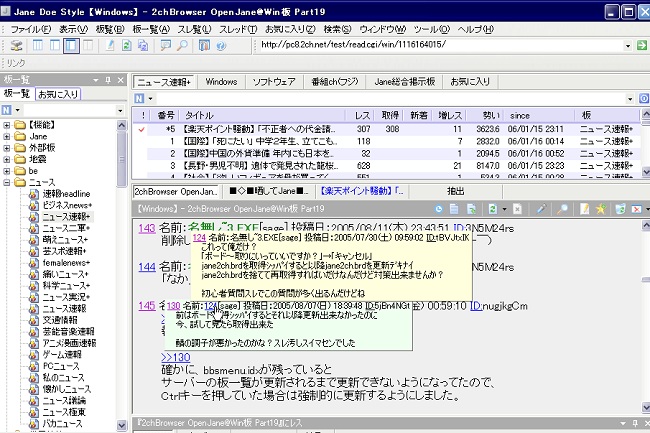Open dropdown arrow next to thread list N icon
650x433 pixels.
tap(150, 99)
